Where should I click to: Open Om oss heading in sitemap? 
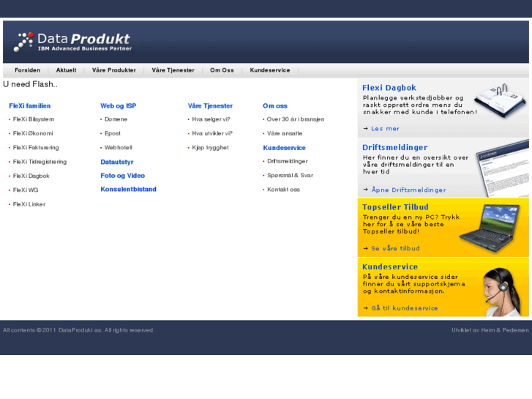click(x=275, y=106)
